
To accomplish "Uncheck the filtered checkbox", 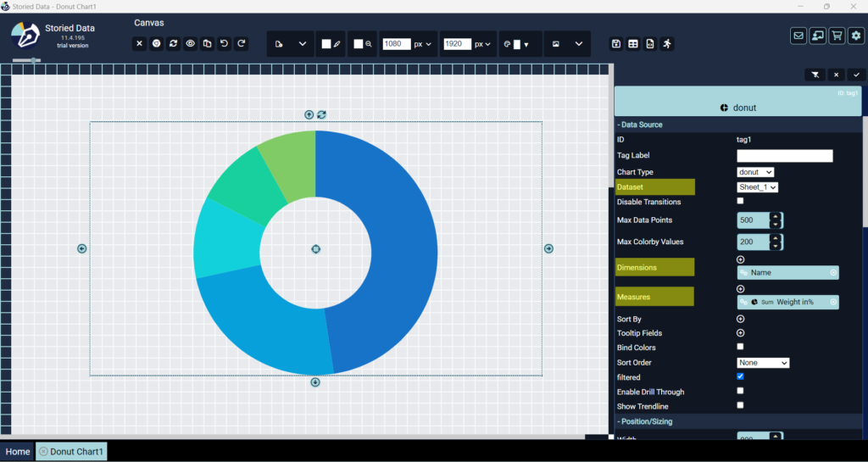I will tap(740, 376).
